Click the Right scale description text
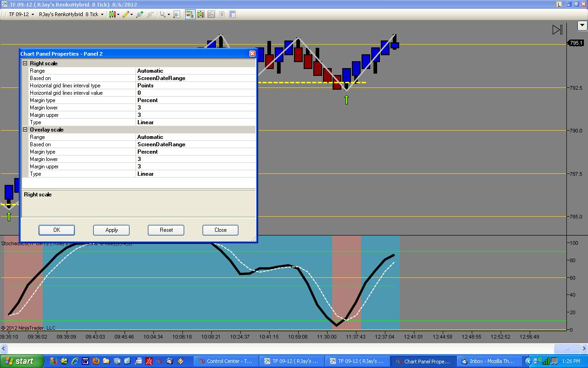Viewport: 588px width, 368px height. point(38,195)
